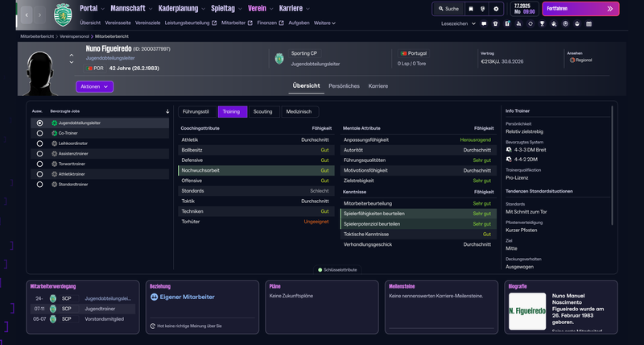This screenshot has width=644, height=345.
Task: Select Leihkoordinator job radio button
Action: click(39, 143)
